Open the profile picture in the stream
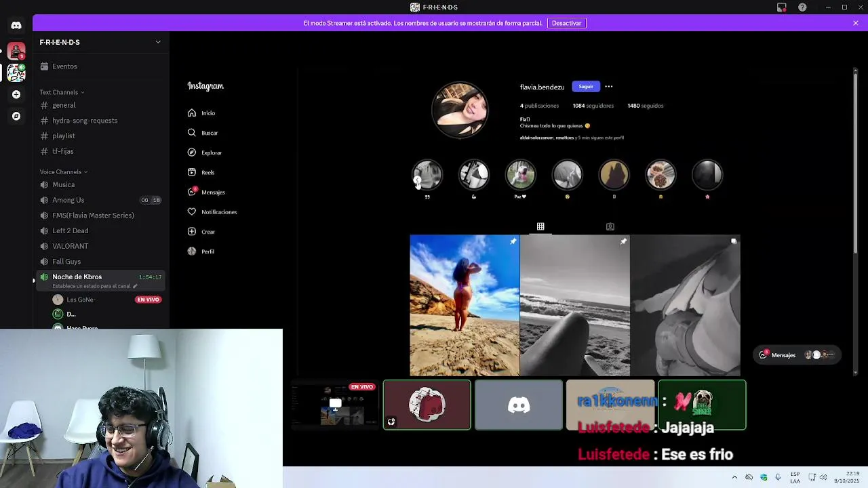This screenshot has width=868, height=488. [460, 110]
